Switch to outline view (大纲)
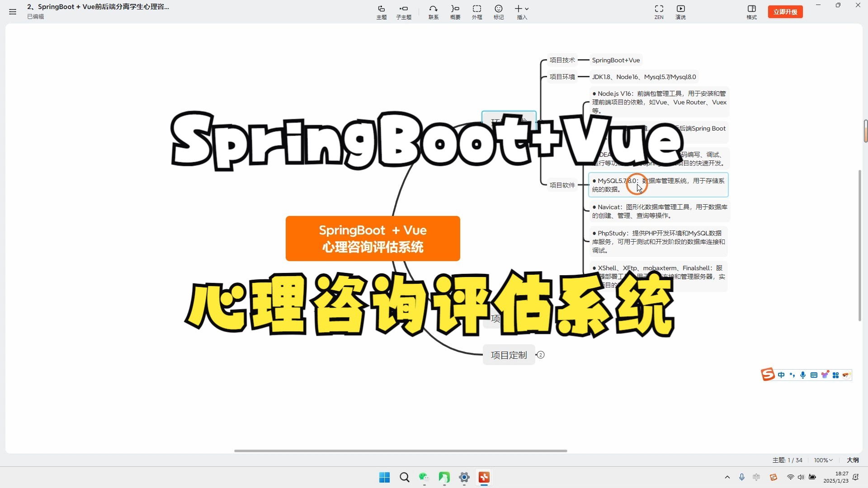Screen dimensions: 868x488 tap(853, 460)
